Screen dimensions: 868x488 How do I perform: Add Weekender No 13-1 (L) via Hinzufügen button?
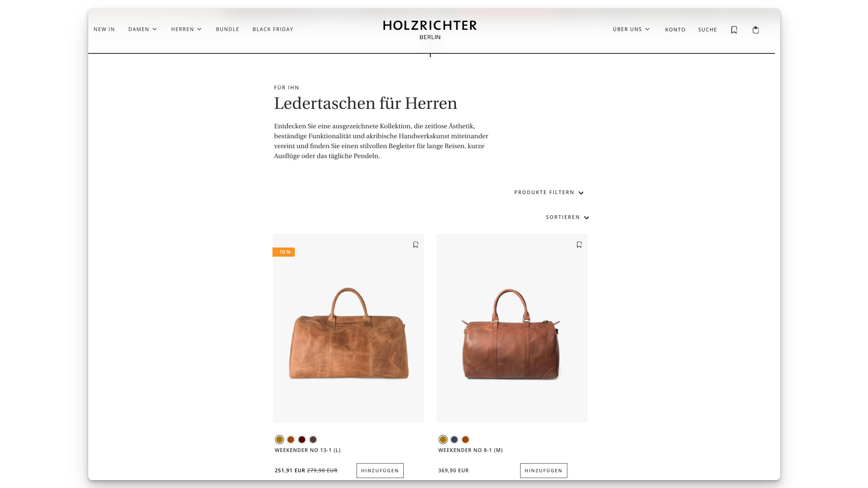tap(380, 471)
